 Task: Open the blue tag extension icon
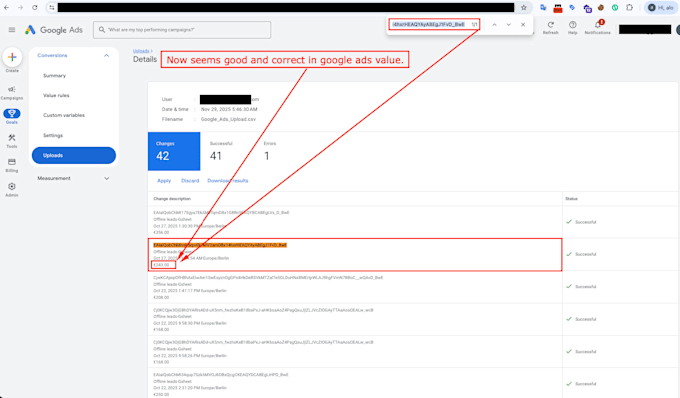572,7
